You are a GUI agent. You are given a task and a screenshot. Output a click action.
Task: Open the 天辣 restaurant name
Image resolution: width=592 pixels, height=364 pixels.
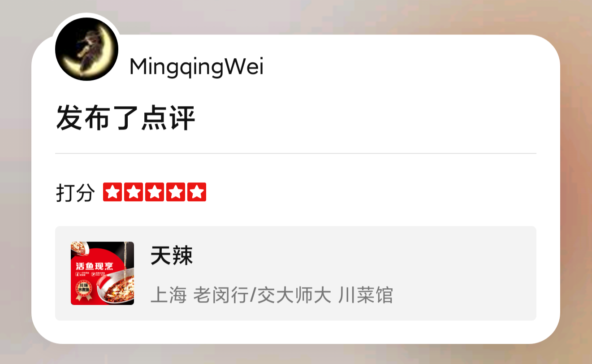[172, 256]
